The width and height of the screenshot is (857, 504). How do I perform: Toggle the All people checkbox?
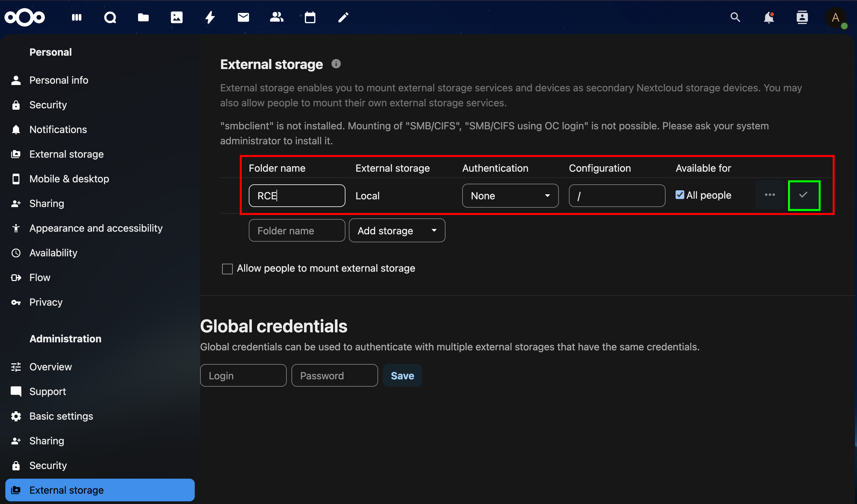pos(680,195)
